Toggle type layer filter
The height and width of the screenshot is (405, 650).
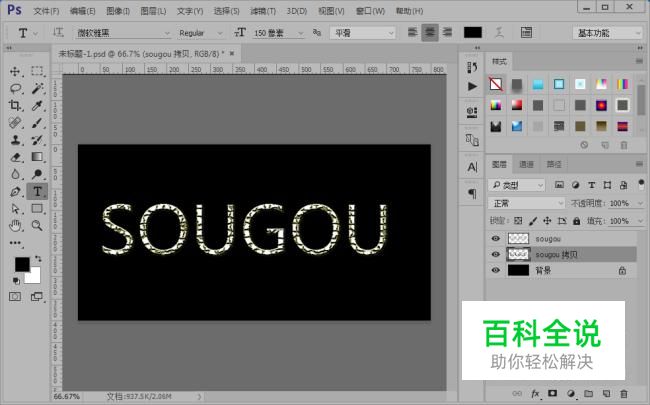click(x=592, y=185)
